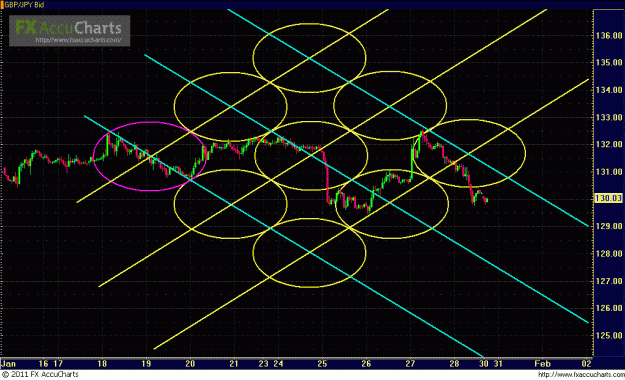Click date label 02 on time axis
This screenshot has height=380, width=625.
pyautogui.click(x=586, y=364)
